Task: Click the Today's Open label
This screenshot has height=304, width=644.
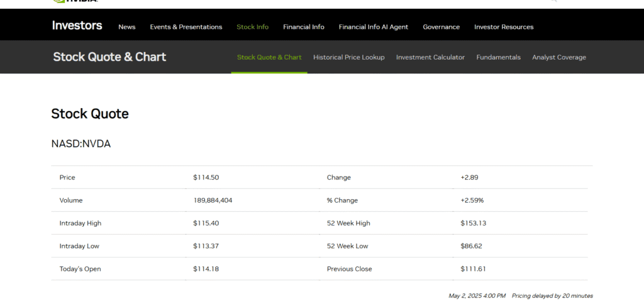Action: (x=80, y=269)
